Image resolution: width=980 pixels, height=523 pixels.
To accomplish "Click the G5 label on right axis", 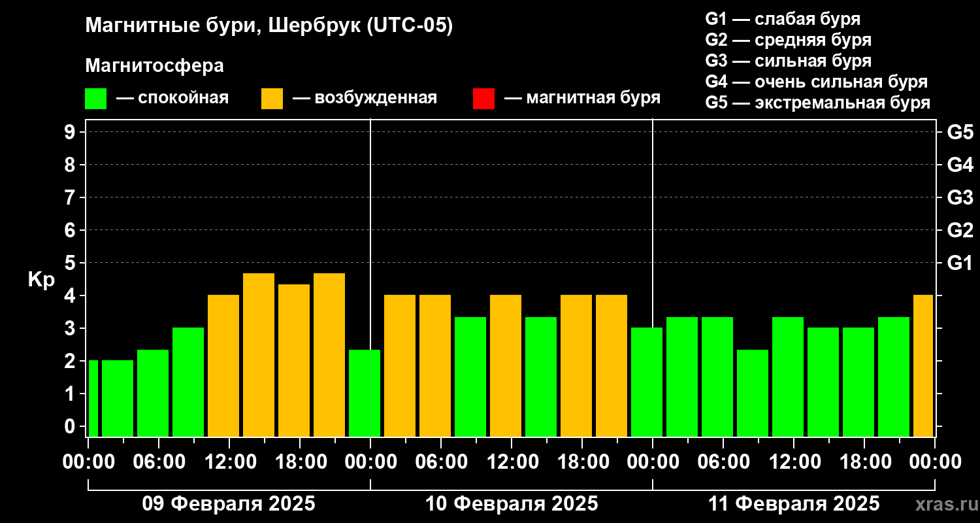I will point(960,132).
